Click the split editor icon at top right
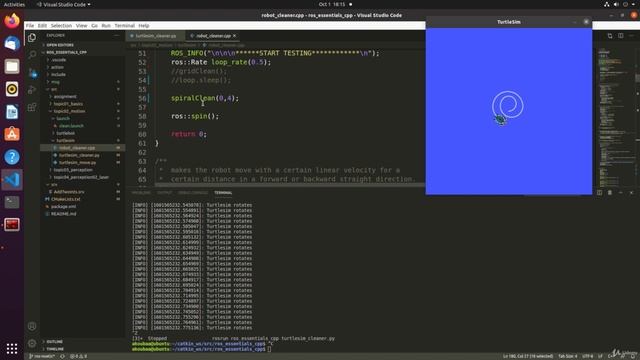The image size is (640, 360). tap(620, 36)
